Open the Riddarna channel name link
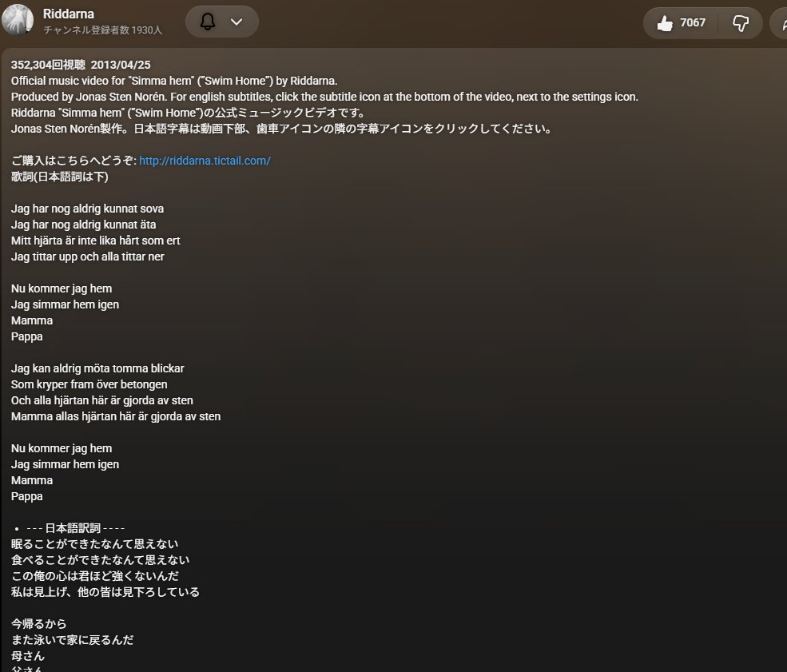The height and width of the screenshot is (672, 787). [69, 14]
